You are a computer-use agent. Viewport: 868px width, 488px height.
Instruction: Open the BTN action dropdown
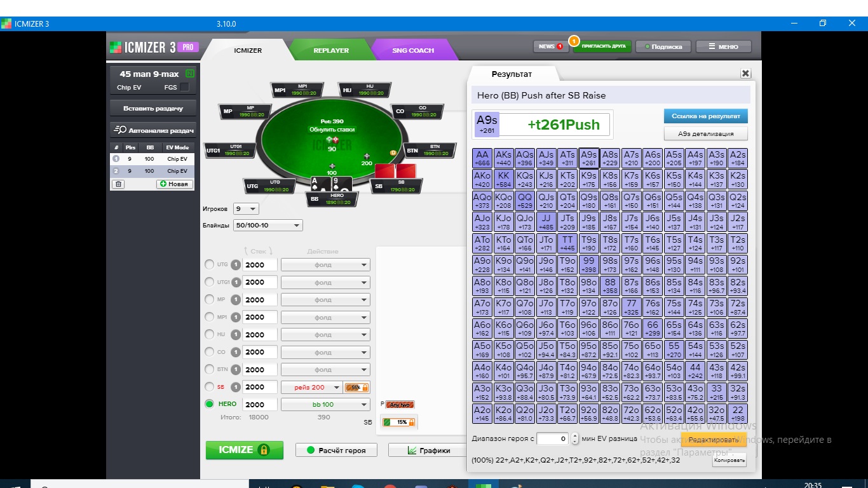click(325, 370)
